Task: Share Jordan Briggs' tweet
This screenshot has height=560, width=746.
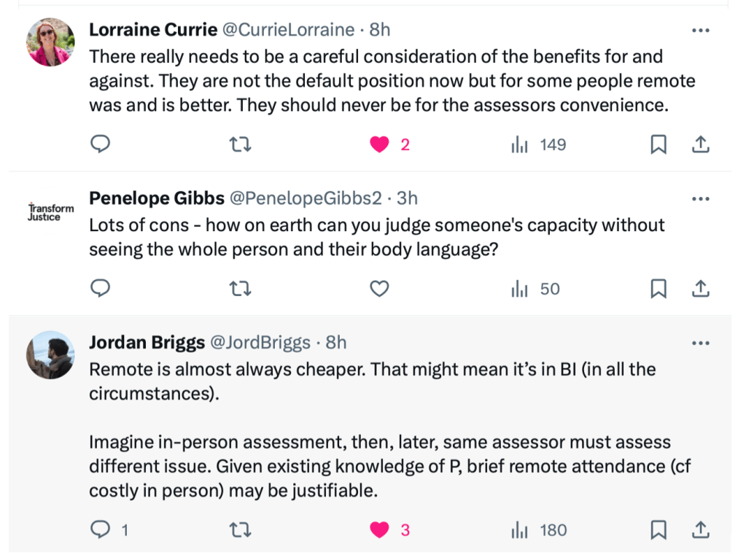Action: (x=700, y=530)
